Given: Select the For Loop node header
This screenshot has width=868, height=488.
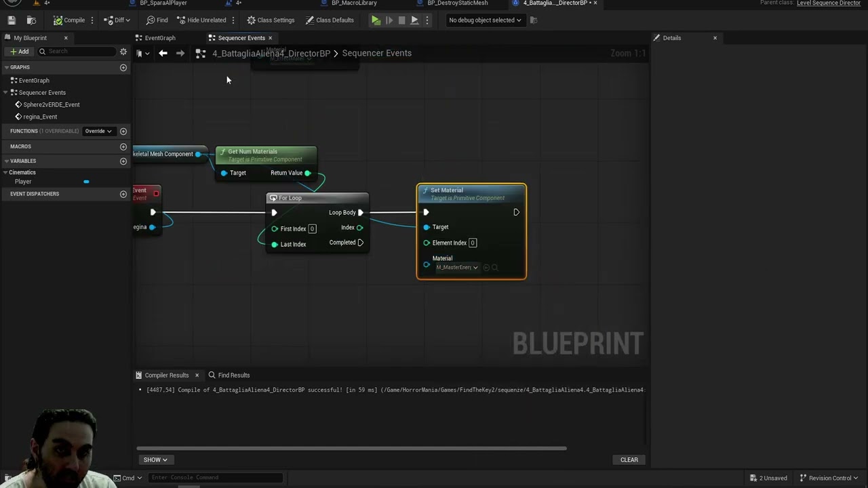Looking at the screenshot, I should click(317, 198).
